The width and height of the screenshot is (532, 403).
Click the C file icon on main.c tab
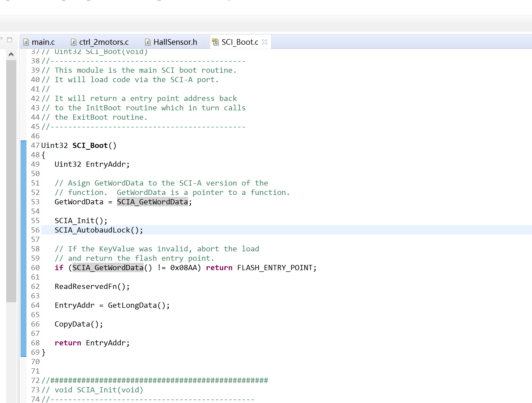click(x=26, y=42)
